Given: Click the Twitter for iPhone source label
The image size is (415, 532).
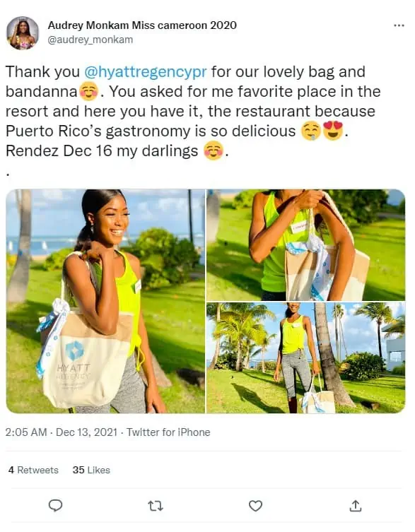Looking at the screenshot, I should point(168,432).
